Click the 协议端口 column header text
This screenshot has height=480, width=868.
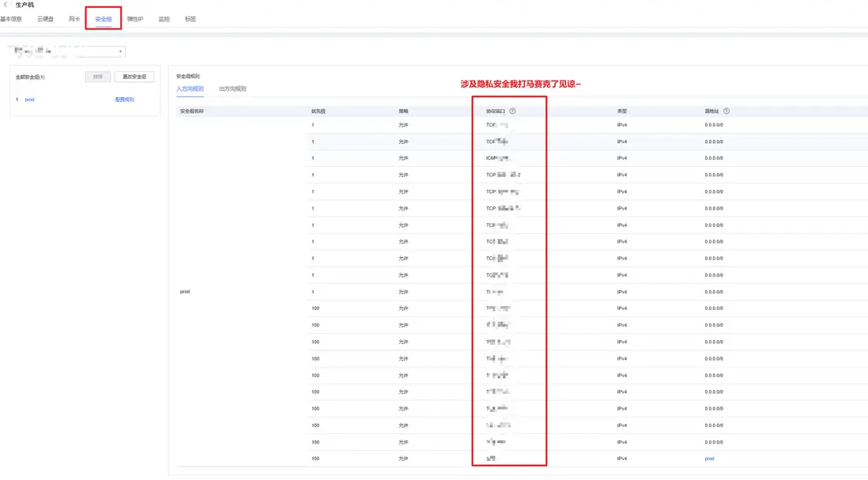496,111
